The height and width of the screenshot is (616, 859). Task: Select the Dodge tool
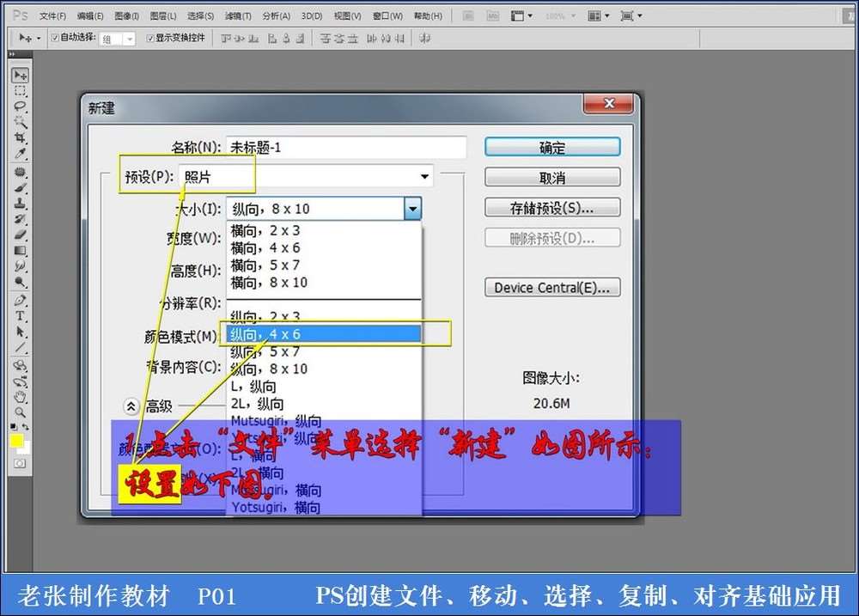21,282
